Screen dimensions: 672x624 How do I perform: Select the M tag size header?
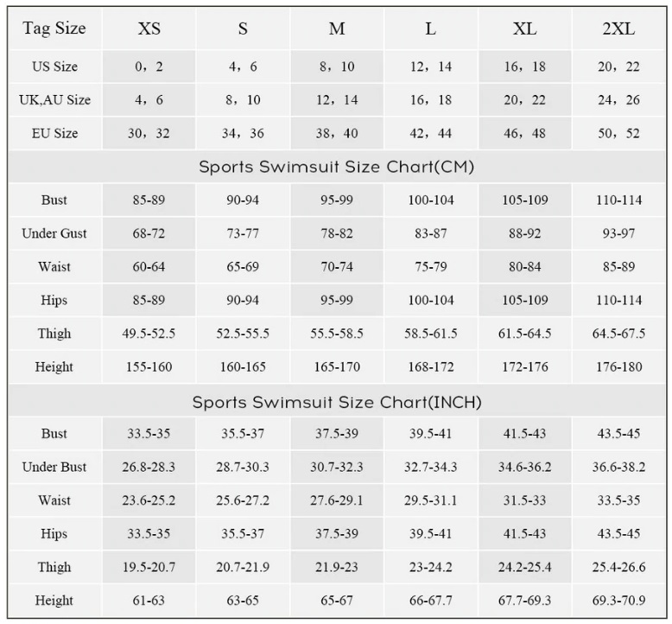(337, 29)
